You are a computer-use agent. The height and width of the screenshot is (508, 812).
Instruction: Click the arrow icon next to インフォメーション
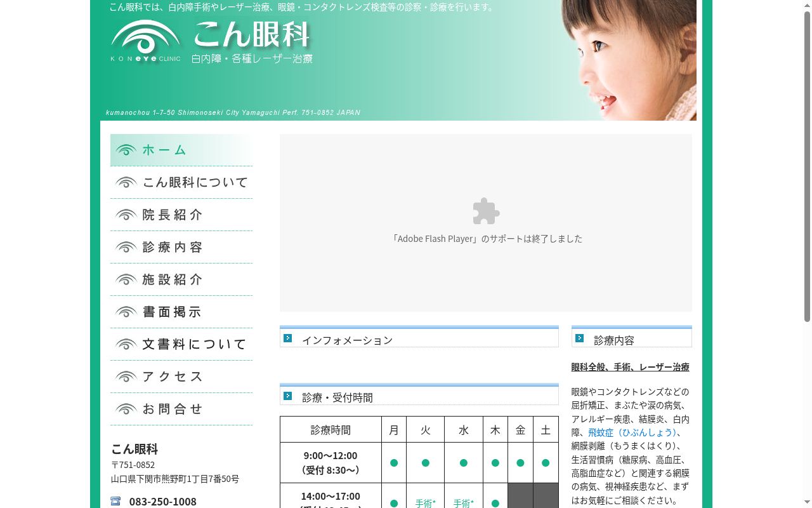pos(287,338)
